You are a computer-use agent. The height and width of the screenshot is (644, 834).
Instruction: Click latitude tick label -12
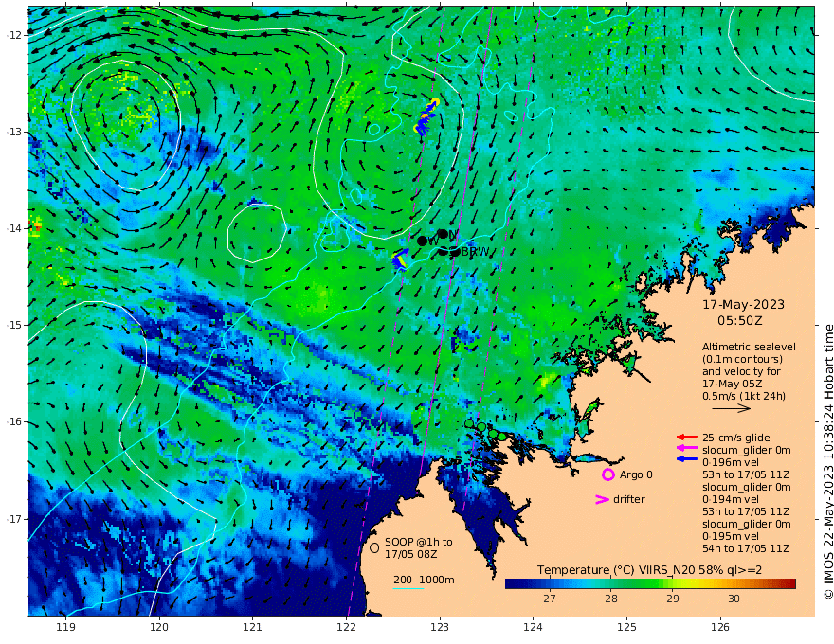click(14, 35)
